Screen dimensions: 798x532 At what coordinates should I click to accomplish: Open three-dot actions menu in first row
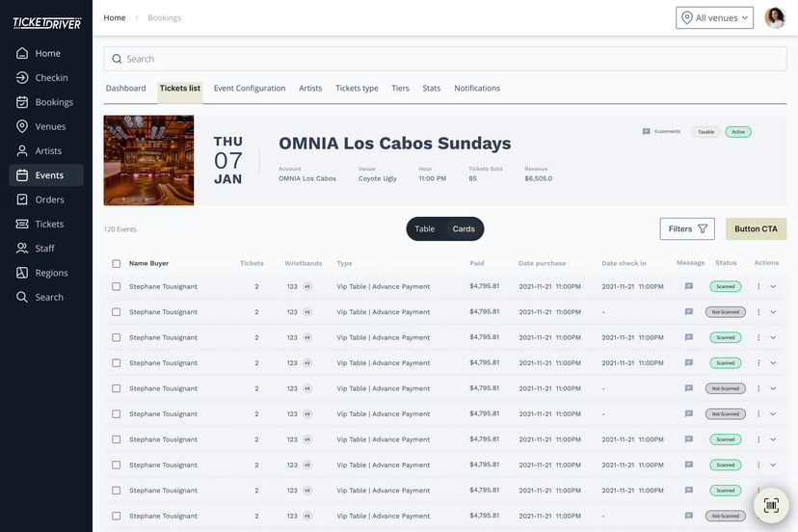[758, 286]
